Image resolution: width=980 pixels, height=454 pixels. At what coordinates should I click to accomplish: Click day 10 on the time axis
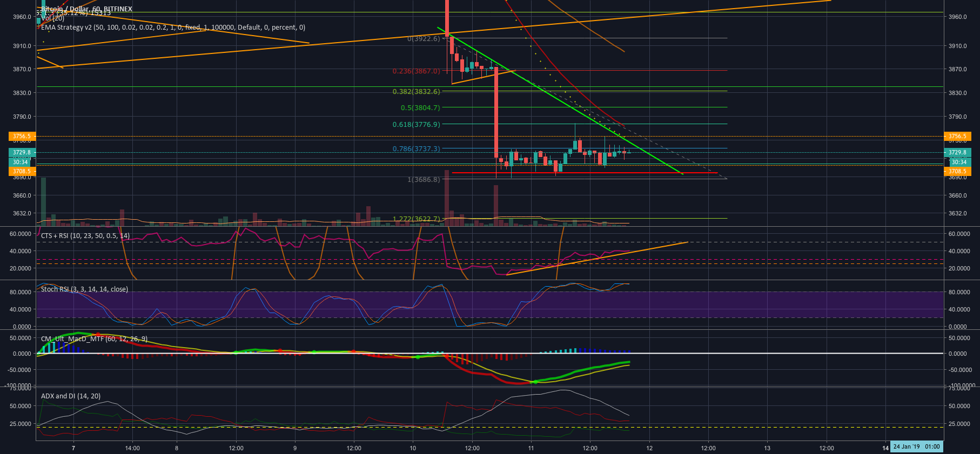click(413, 448)
